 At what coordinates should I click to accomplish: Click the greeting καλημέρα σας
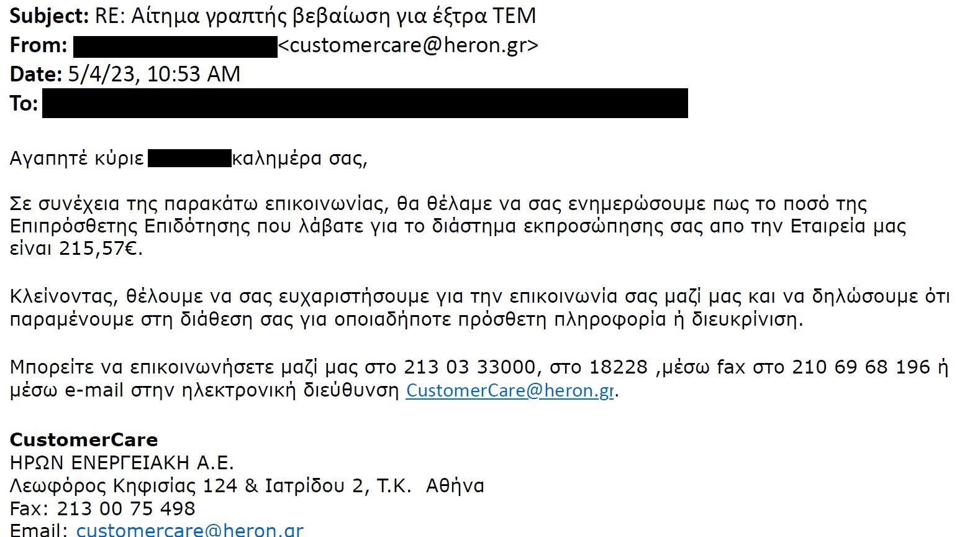pos(300,159)
